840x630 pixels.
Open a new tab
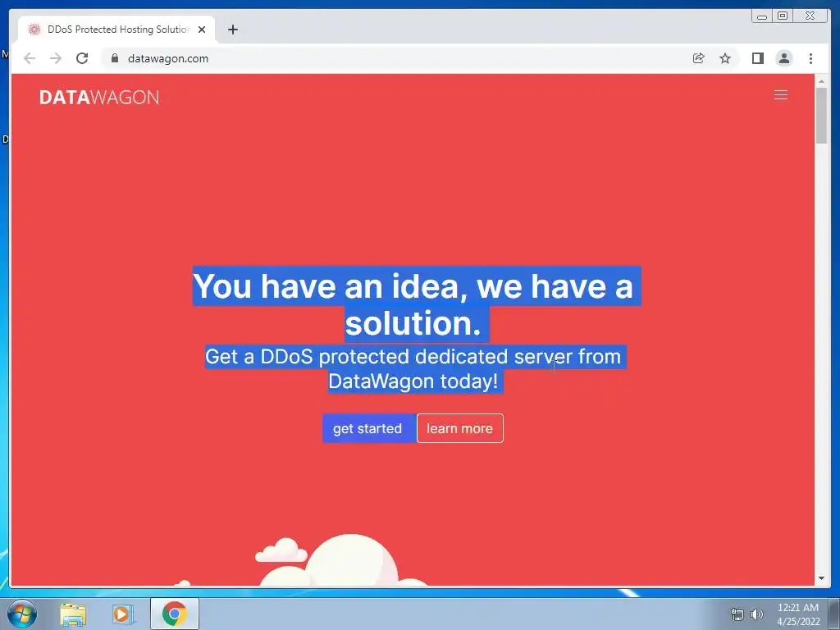(232, 30)
